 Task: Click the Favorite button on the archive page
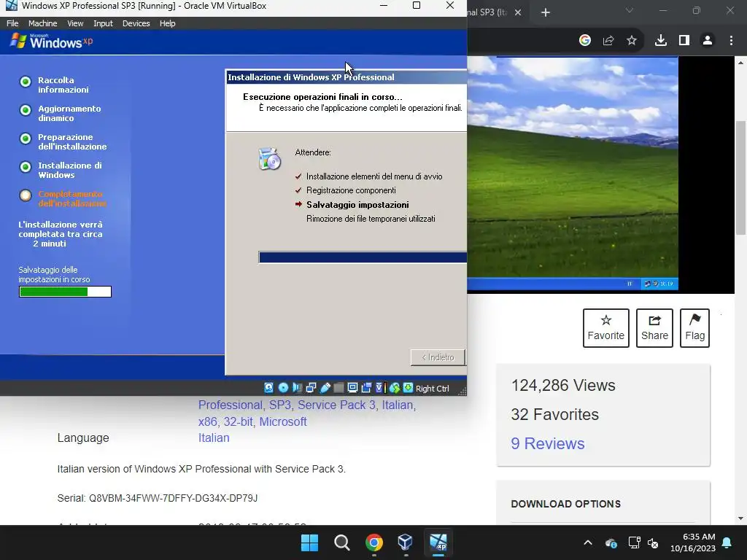(x=606, y=328)
